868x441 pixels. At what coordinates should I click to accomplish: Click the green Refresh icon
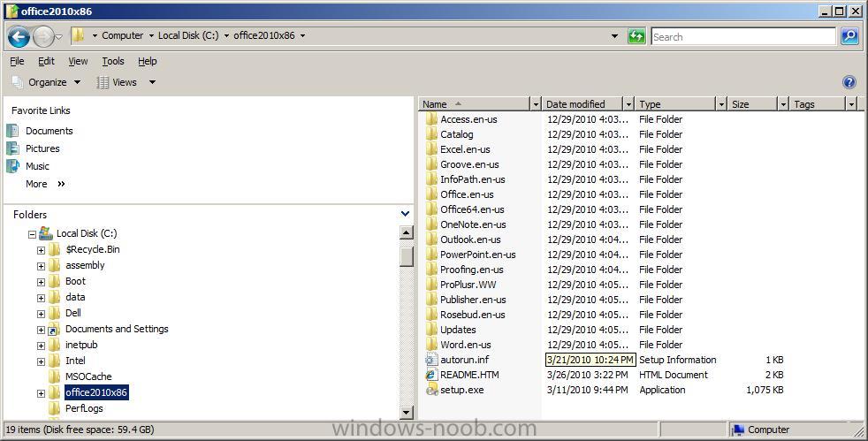point(636,36)
